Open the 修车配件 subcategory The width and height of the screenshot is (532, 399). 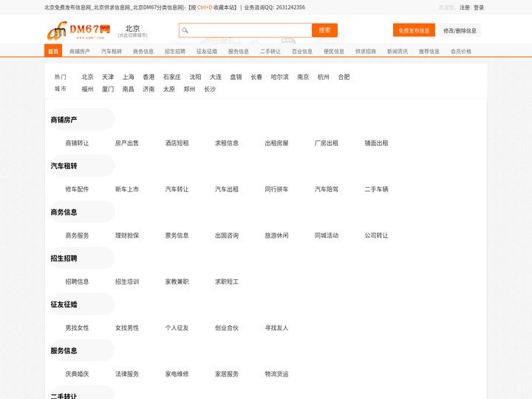pos(77,189)
